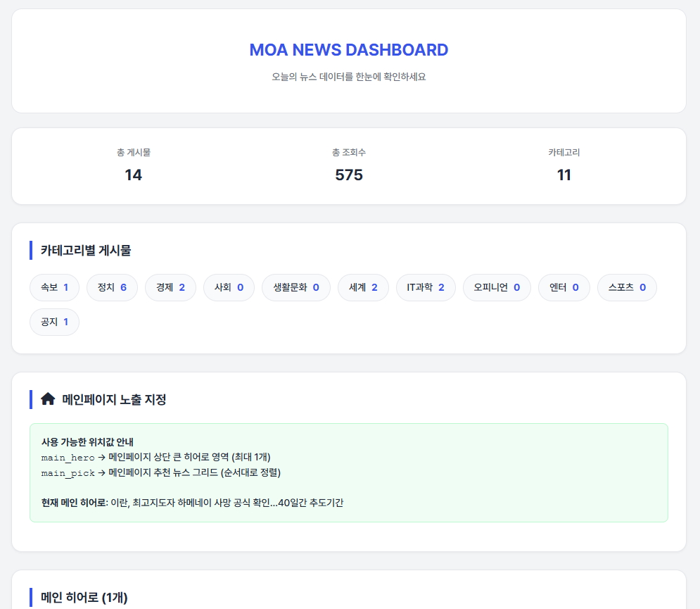Select the 공지 category chip
Screen dimensions: 700x609
point(54,322)
